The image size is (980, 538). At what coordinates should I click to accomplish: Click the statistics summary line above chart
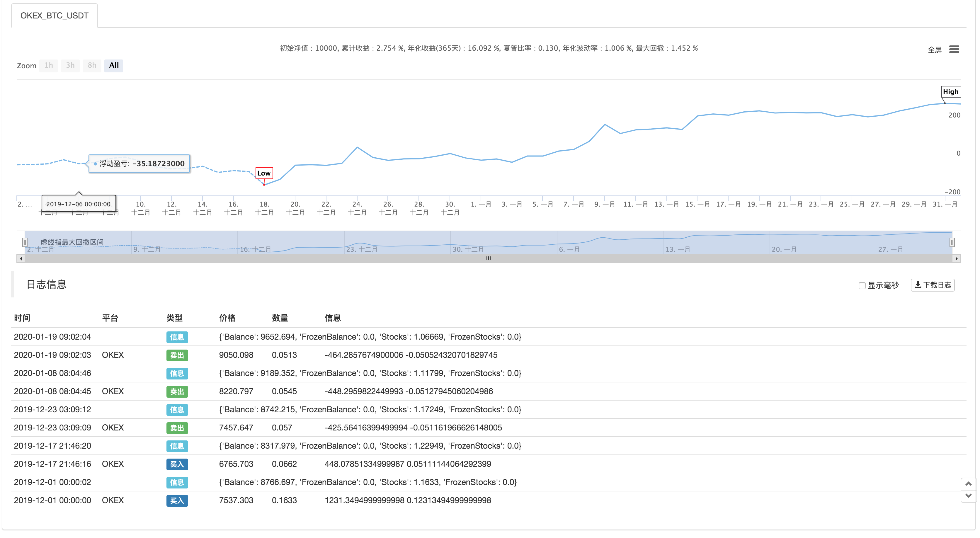[489, 48]
